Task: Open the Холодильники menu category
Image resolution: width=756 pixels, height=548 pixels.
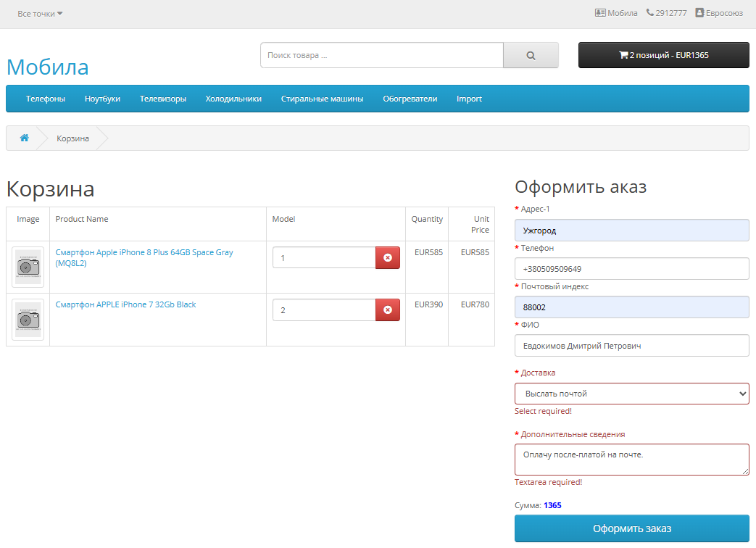Action: [x=233, y=99]
